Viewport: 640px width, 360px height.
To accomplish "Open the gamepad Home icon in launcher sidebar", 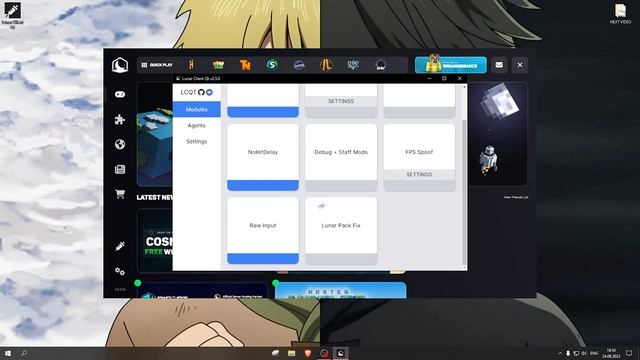I will (x=120, y=94).
